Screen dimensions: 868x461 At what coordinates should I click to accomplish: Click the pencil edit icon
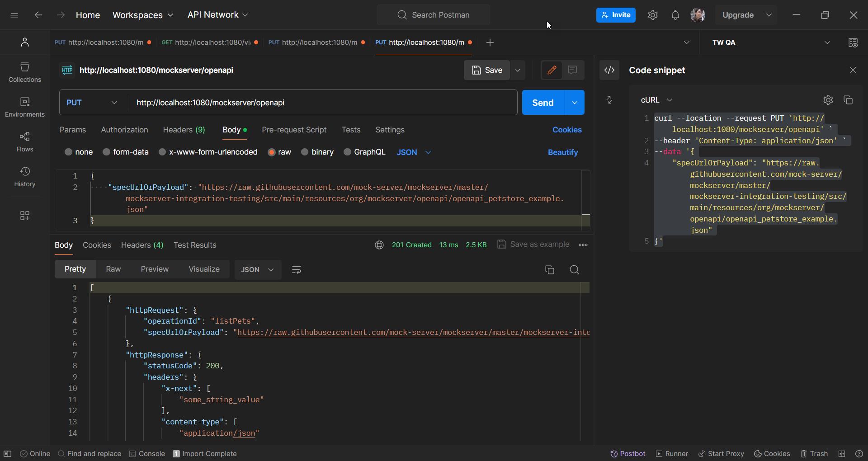[x=552, y=70]
